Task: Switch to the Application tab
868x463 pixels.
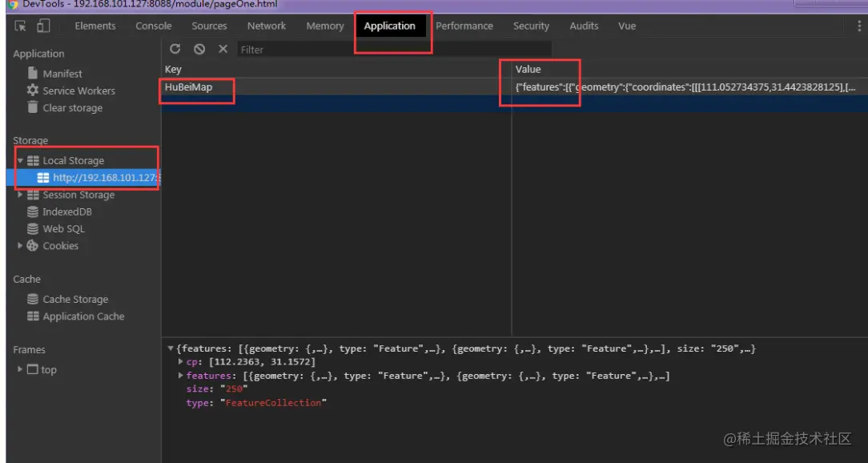Action: (x=390, y=26)
